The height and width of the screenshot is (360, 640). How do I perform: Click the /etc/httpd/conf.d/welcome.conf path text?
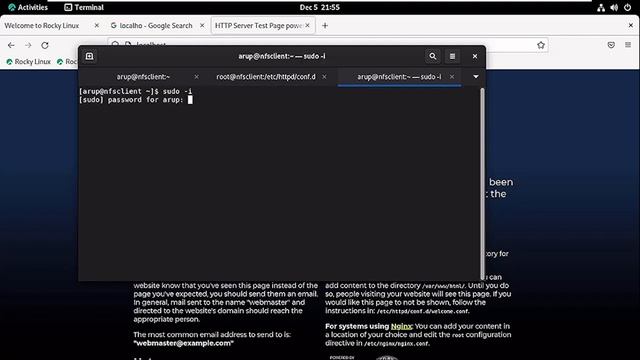pos(422,311)
